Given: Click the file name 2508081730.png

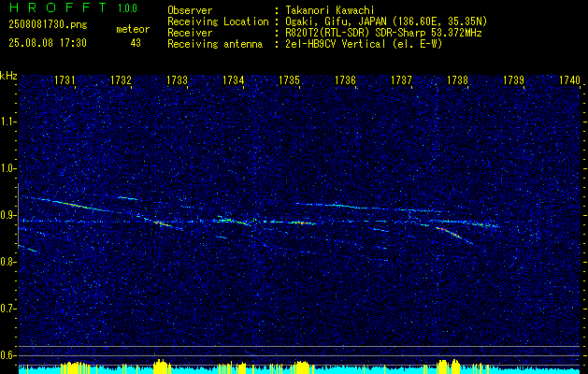Looking at the screenshot, I should (x=48, y=24).
